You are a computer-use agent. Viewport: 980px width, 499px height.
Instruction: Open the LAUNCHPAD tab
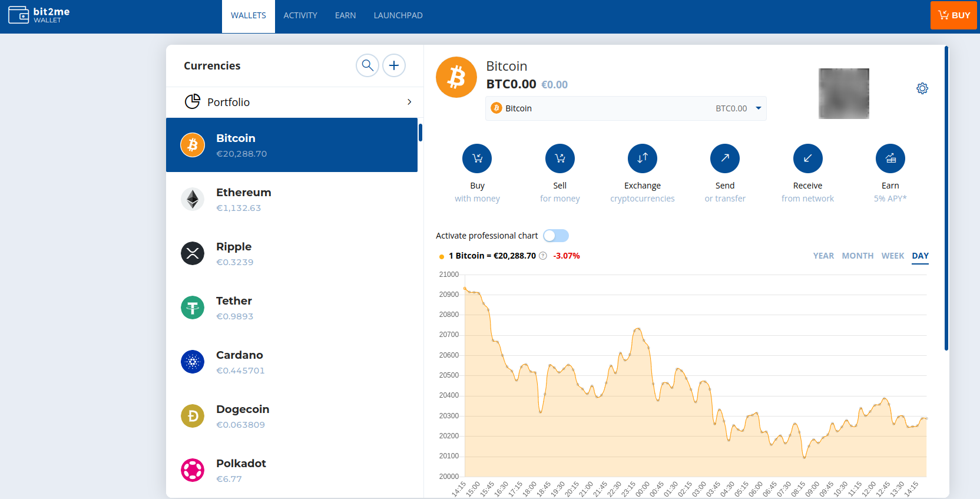tap(398, 16)
